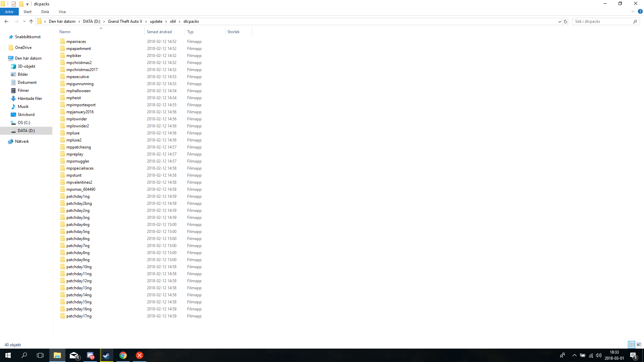Select Snabbåtkomst in the navigation pane
This screenshot has width=644, height=362.
28,37
